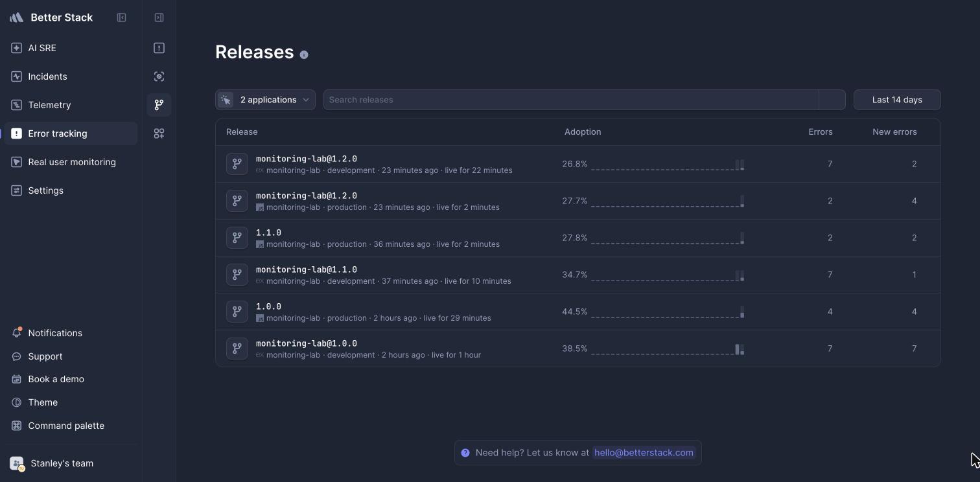Click the New errors column header
Image resolution: width=980 pixels, height=482 pixels.
point(894,132)
